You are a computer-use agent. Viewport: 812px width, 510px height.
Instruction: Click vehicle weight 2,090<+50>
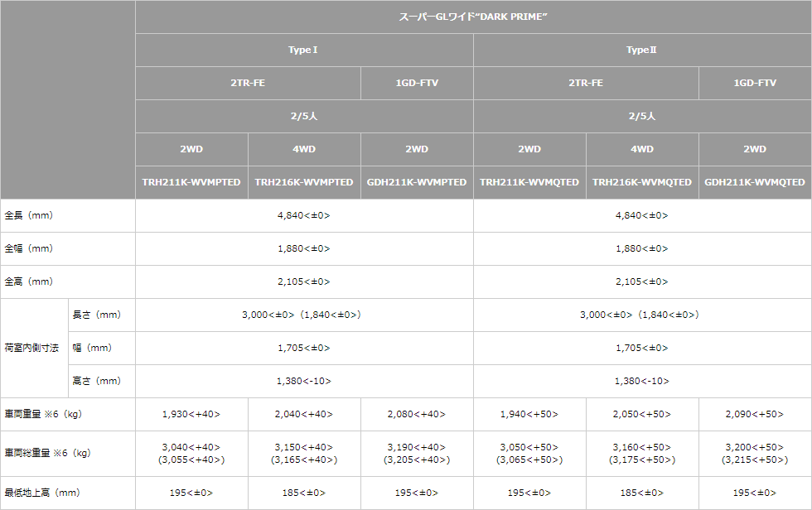tap(755, 414)
